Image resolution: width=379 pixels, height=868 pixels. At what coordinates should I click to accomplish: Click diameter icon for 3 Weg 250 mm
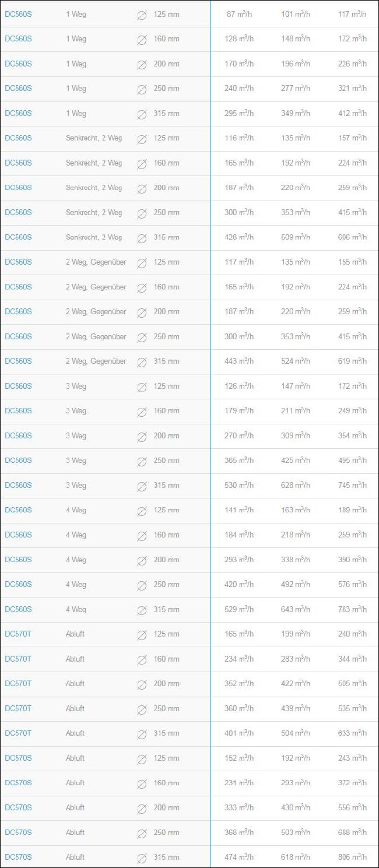[x=141, y=461]
